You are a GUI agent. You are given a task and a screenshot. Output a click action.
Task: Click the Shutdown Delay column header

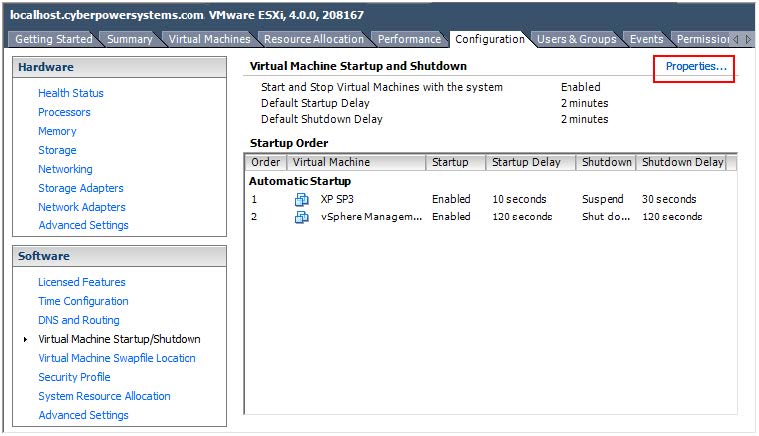pyautogui.click(x=682, y=162)
